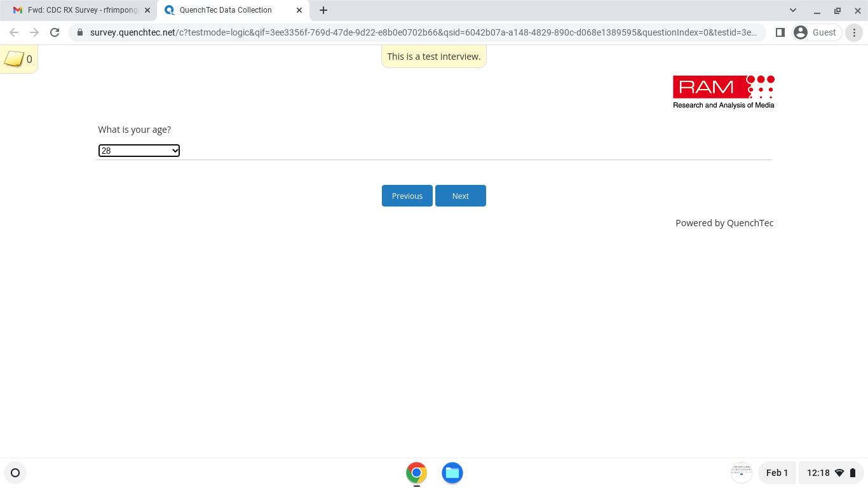Open the tab search chevron
This screenshot has height=488, width=868.
point(793,10)
